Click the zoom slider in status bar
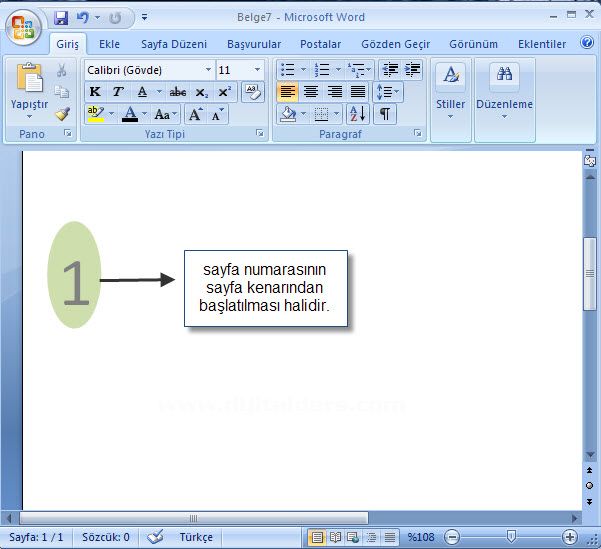Viewport: 601px width, 549px height. (511, 537)
